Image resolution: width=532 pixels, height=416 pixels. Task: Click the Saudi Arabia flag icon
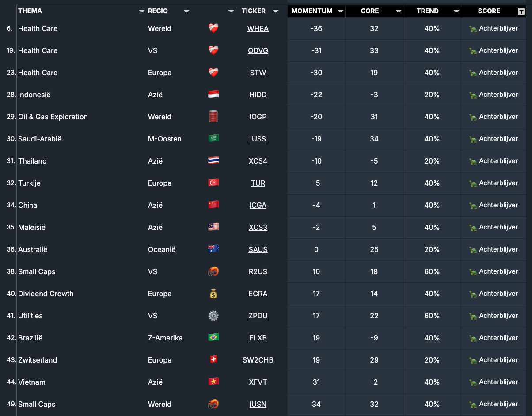[213, 139]
